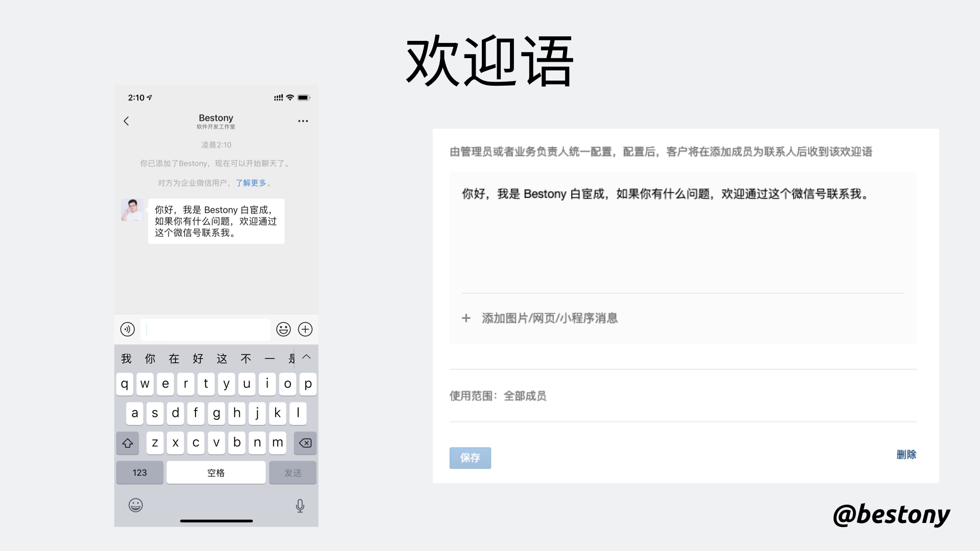The width and height of the screenshot is (980, 551).
Task: Select the candidate word 你 in suggestion bar
Action: 150,359
